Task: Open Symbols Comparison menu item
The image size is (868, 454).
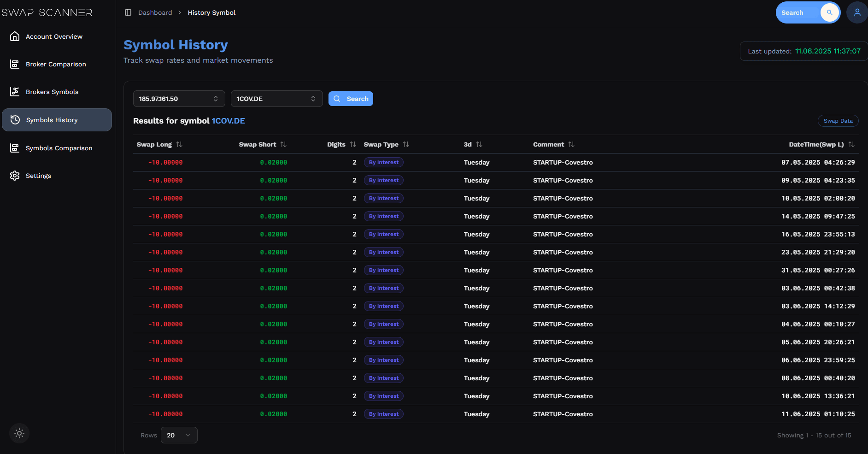Action: point(59,148)
